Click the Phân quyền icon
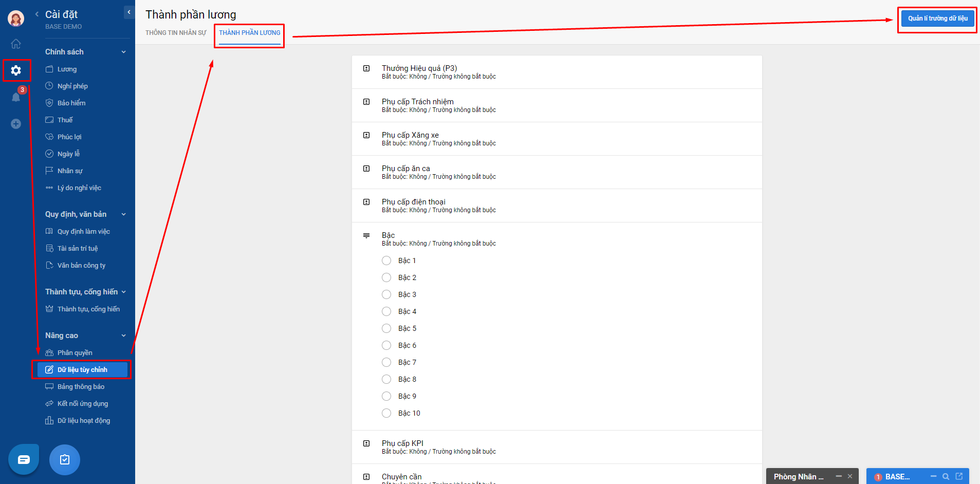This screenshot has width=980, height=484. tap(49, 352)
